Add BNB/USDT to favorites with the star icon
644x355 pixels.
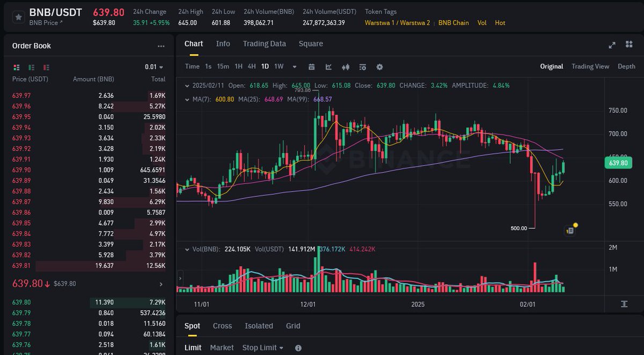pyautogui.click(x=18, y=17)
